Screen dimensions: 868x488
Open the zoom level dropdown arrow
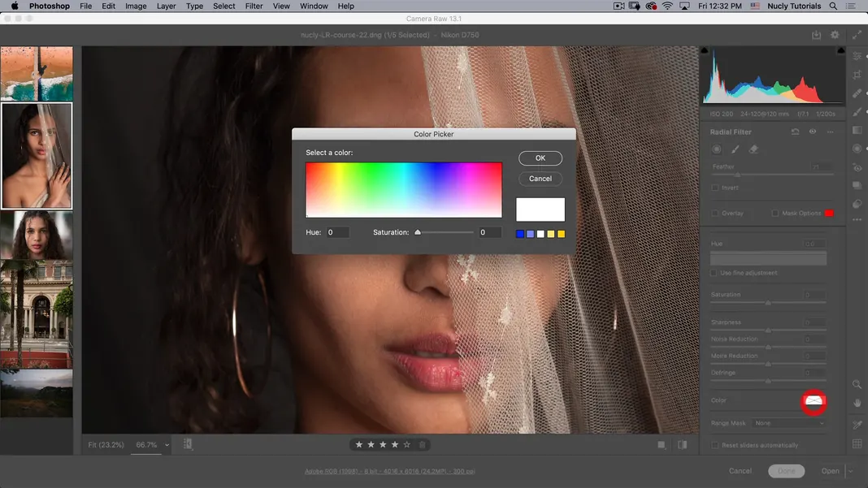(167, 445)
